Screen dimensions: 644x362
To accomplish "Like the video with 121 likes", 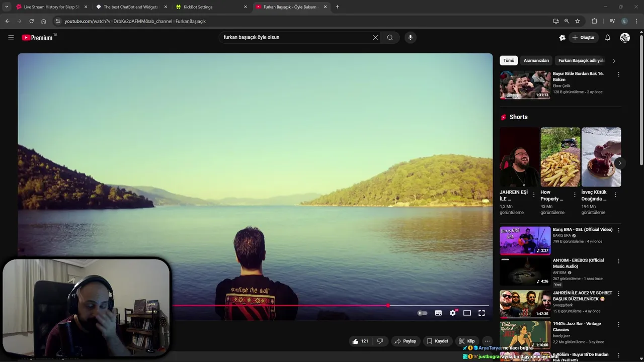I will (360, 341).
